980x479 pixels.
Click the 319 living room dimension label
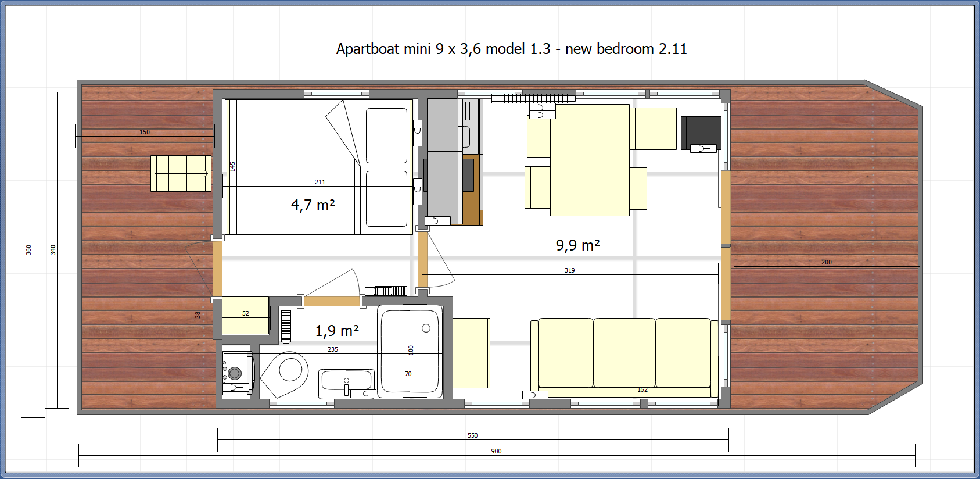click(569, 270)
